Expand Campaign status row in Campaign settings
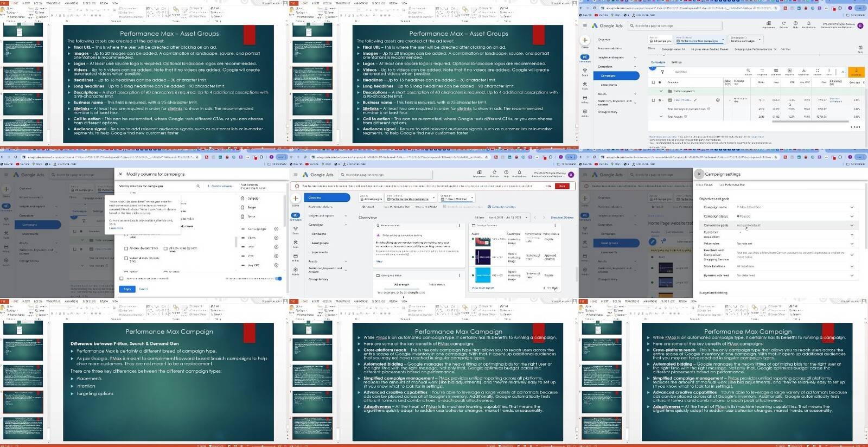Viewport: 868px width, 447px height. [852, 216]
